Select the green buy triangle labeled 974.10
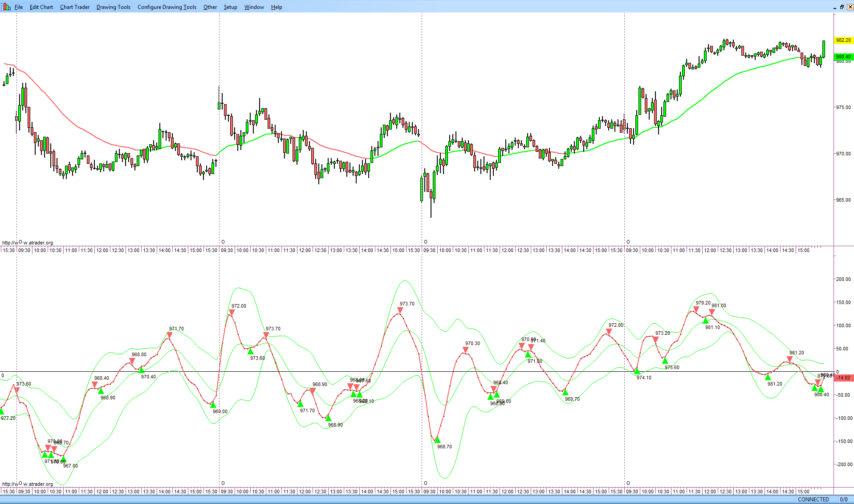 click(x=637, y=371)
